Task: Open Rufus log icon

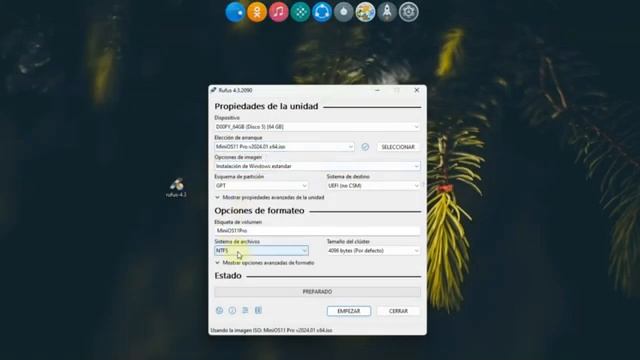Action: (258, 311)
